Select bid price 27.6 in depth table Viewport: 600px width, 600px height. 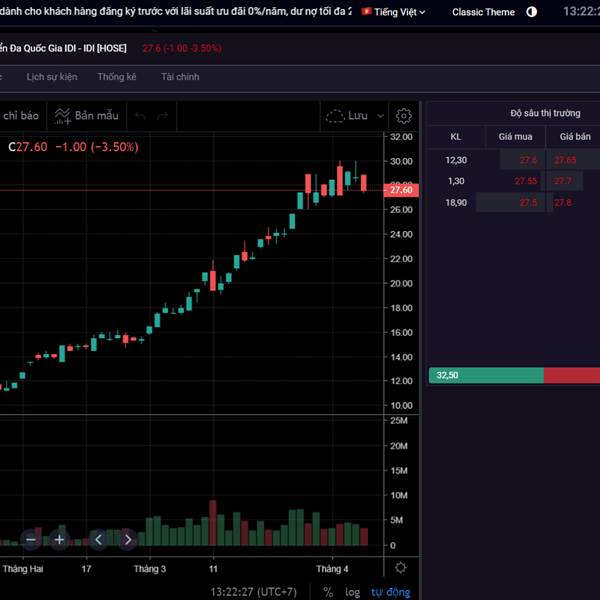click(x=528, y=160)
